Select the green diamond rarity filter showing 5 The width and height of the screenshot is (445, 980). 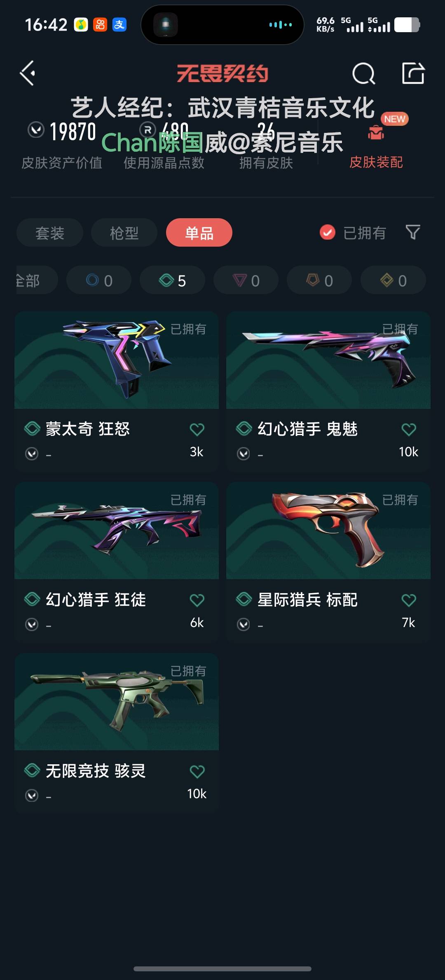(x=172, y=280)
